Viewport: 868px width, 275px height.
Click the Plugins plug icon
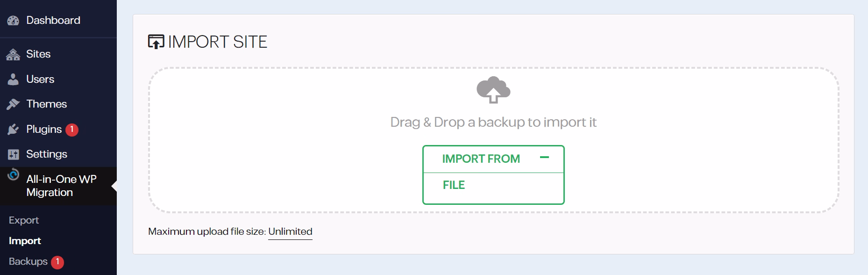13,130
